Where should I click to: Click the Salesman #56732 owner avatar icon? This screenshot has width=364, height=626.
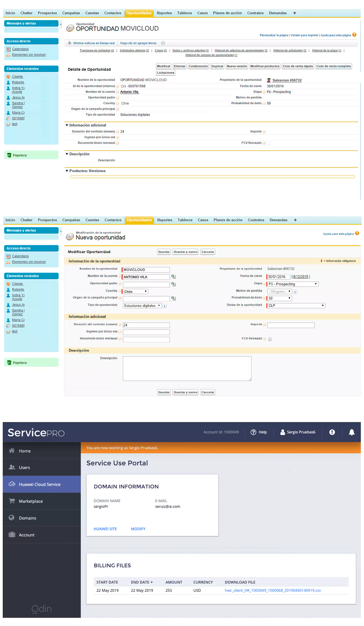(x=269, y=80)
